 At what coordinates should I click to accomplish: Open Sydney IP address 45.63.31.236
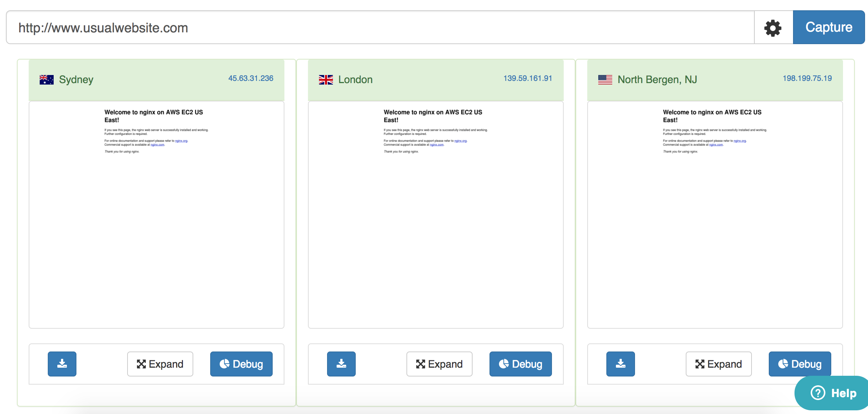[x=251, y=78]
